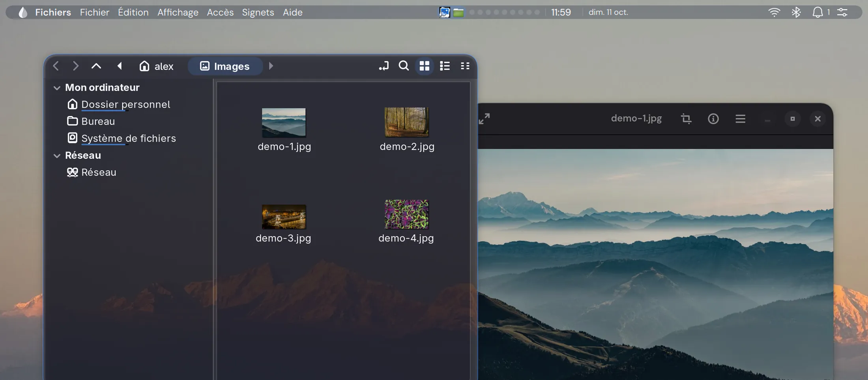The image size is (868, 380).
Task: Collapse the Mon ordinateur section
Action: pyautogui.click(x=57, y=88)
